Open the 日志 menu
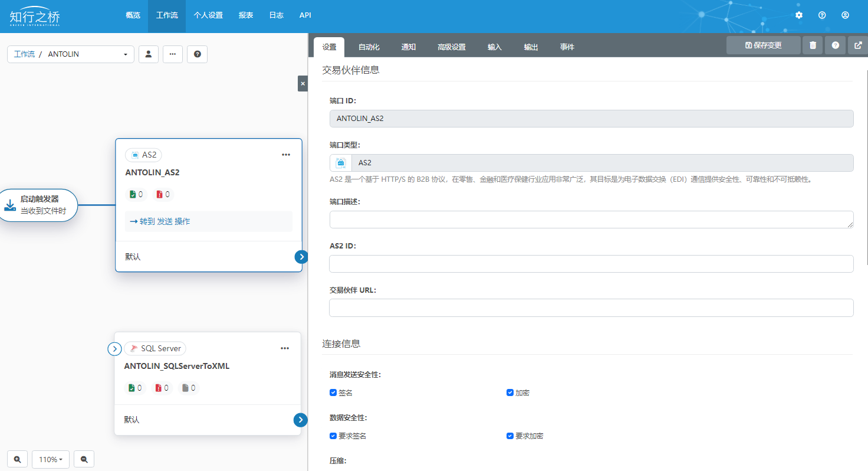Screen dimensions: 868x471 (276, 15)
